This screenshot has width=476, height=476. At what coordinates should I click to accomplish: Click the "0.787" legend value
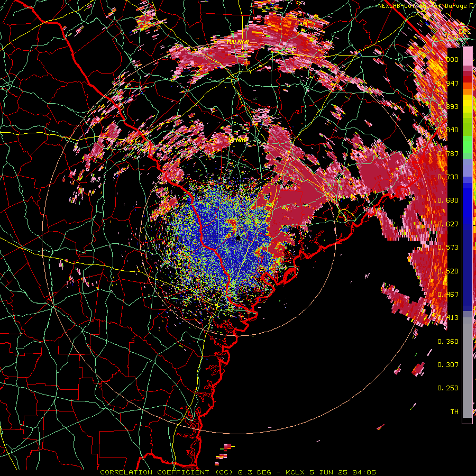tap(448, 153)
